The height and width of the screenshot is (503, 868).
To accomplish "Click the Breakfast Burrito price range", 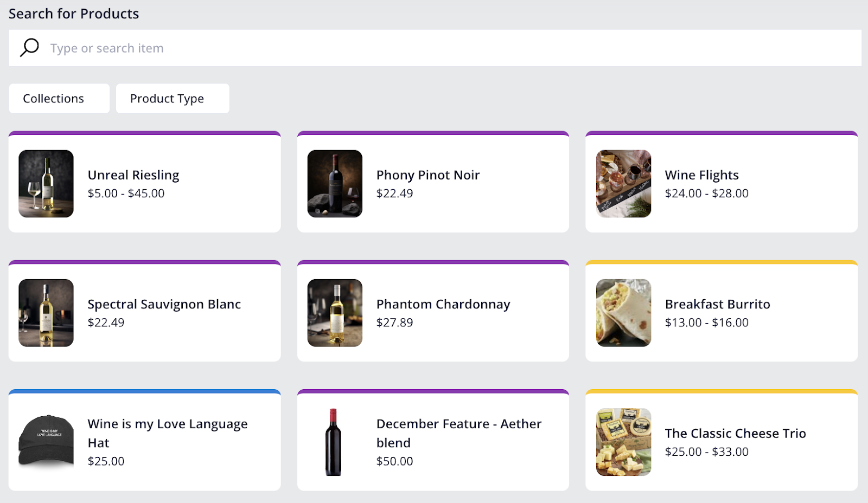I will (x=706, y=323).
